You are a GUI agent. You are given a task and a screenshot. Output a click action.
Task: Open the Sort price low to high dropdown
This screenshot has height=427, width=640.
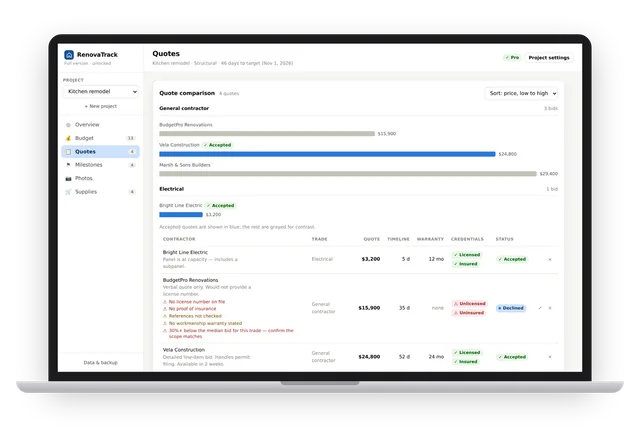[x=521, y=93]
